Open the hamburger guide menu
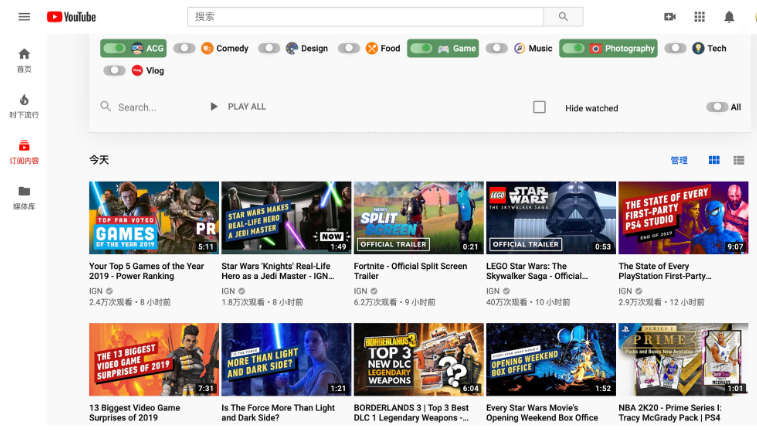Image resolution: width=757 pixels, height=448 pixels. click(x=24, y=17)
